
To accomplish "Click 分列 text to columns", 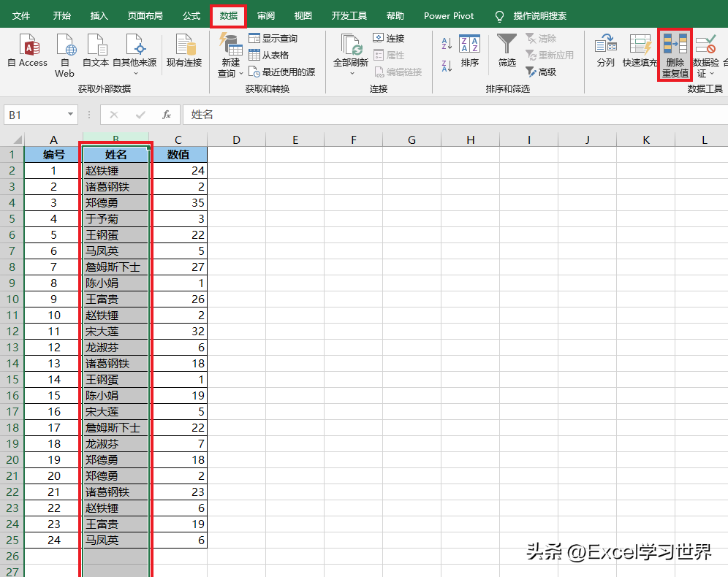I will point(605,50).
